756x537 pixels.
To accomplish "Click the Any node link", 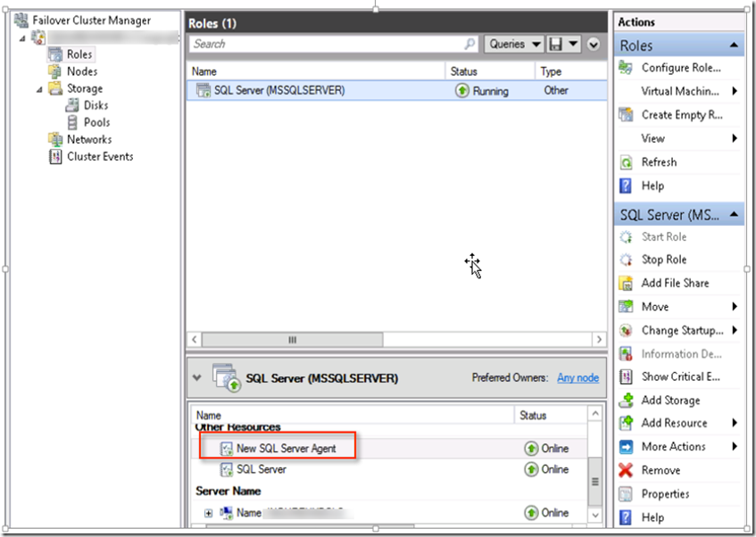I will point(577,378).
